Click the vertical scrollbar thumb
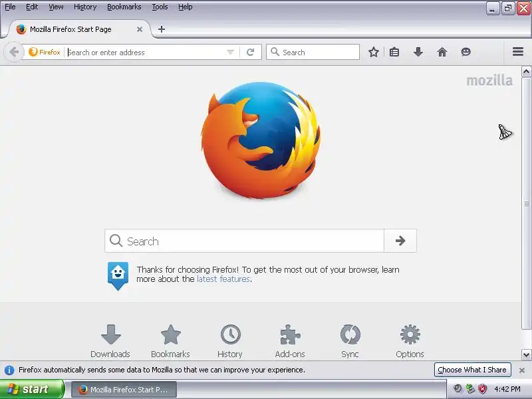Image resolution: width=532 pixels, height=399 pixels. pyautogui.click(x=526, y=203)
